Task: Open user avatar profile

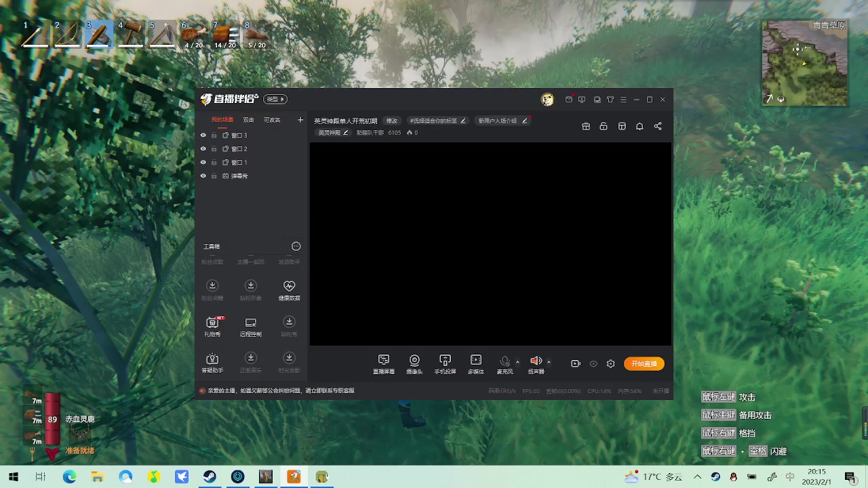Action: pyautogui.click(x=547, y=100)
